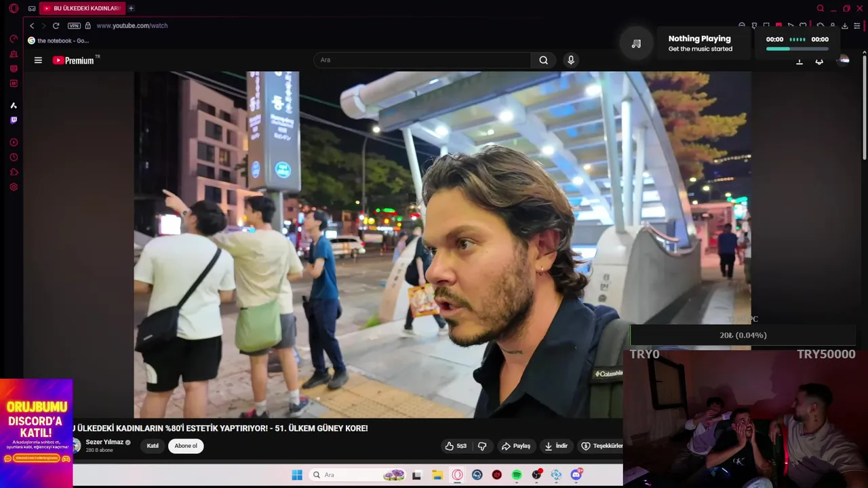Click the donation goal bar showing 20₺
This screenshot has width=868, height=488.
click(x=743, y=335)
